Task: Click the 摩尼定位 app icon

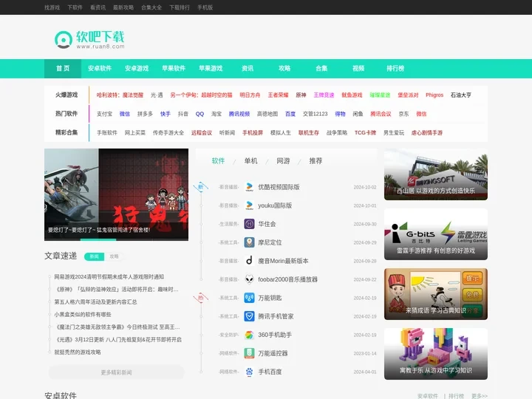Action: click(250, 242)
